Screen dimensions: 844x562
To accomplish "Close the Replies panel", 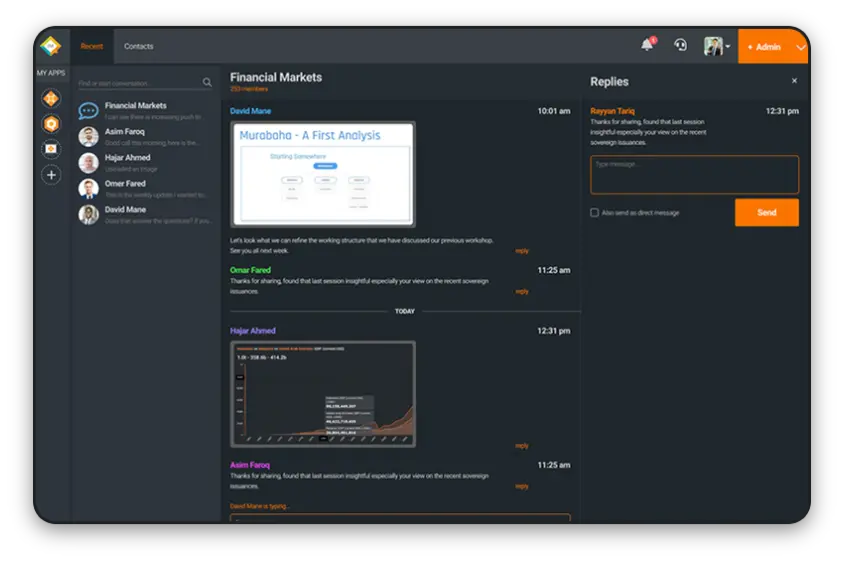I will tap(794, 81).
